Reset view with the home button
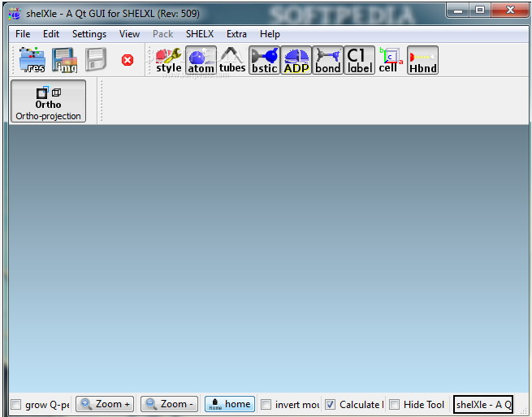The image size is (532, 417). (230, 404)
